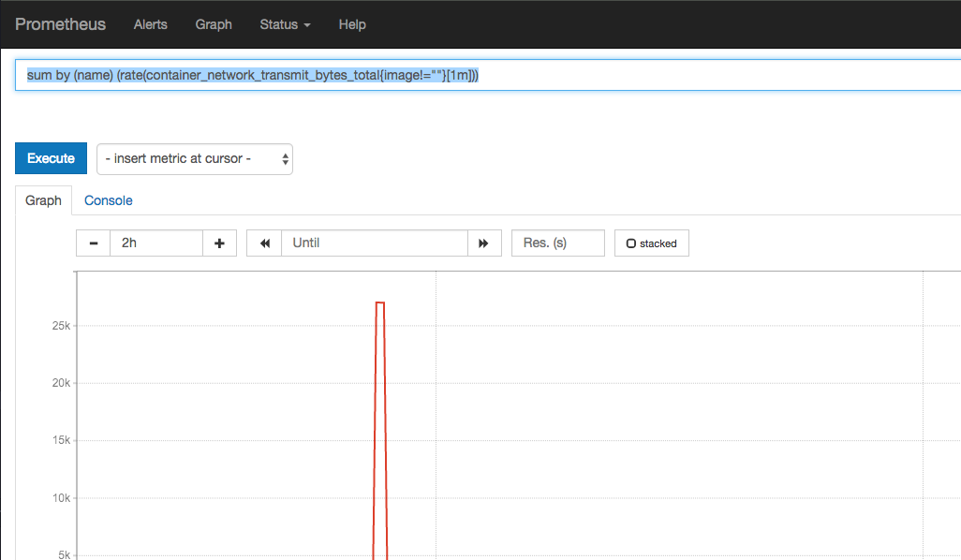Click the plus icon to increase time range
This screenshot has height=560, width=961.
click(x=219, y=243)
